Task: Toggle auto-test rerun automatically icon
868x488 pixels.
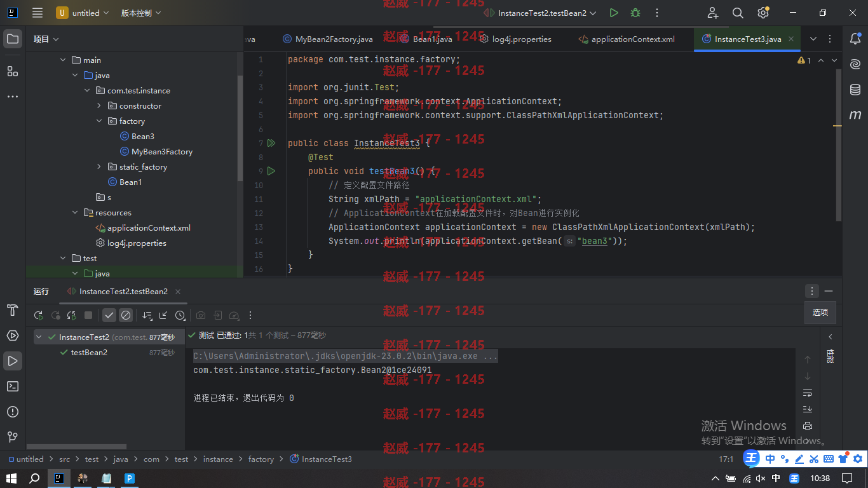Action: tap(72, 315)
